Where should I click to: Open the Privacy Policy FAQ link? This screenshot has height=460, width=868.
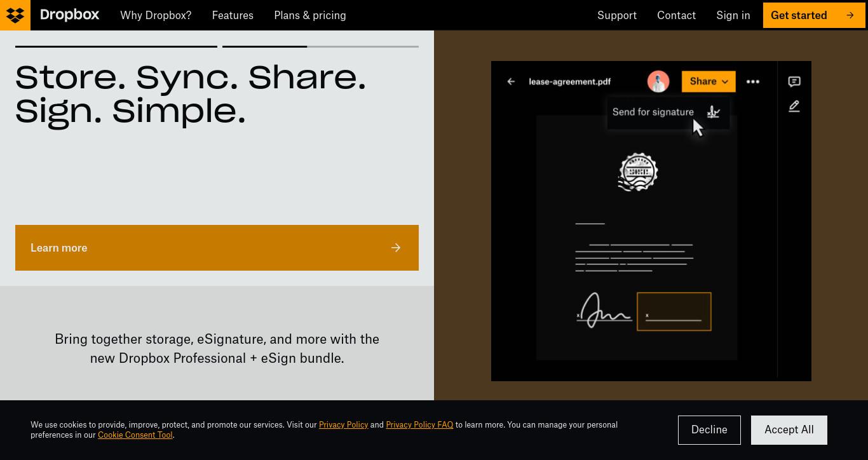pos(419,425)
